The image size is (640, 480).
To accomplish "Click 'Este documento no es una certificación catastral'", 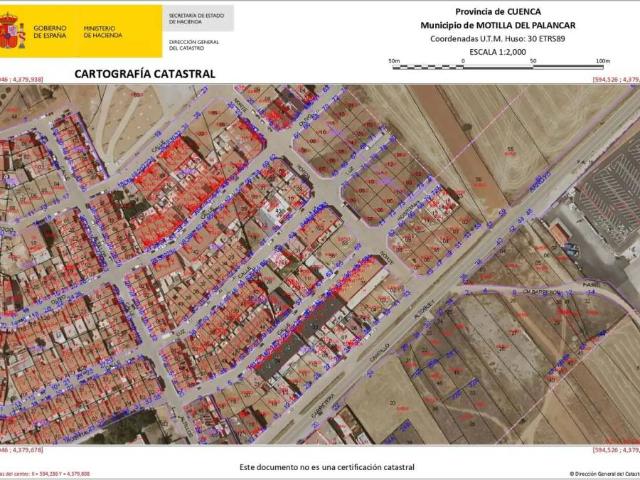I will [327, 467].
